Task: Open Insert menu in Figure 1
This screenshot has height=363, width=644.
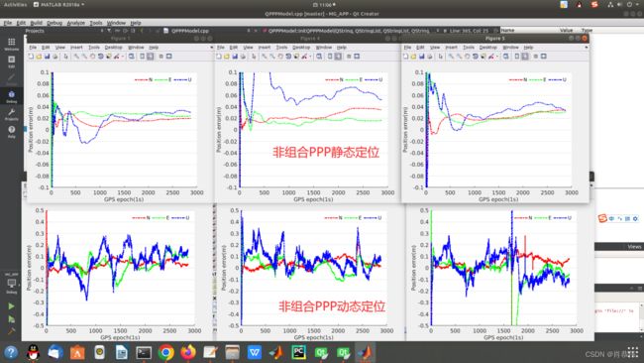Action: coord(76,48)
